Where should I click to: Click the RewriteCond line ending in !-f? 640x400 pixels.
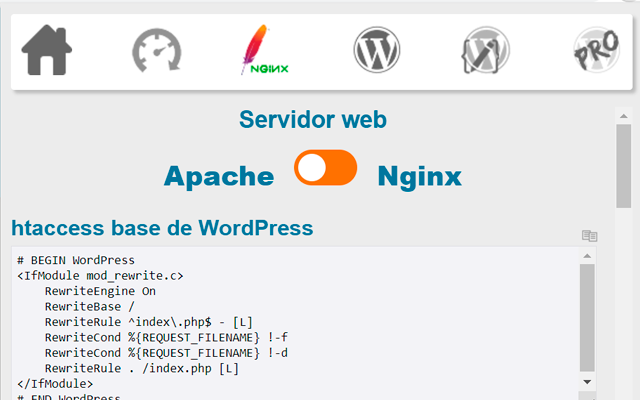(166, 338)
